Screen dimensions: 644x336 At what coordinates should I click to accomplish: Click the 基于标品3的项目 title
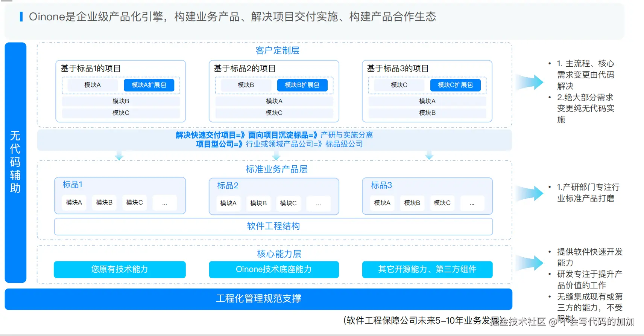coord(398,69)
